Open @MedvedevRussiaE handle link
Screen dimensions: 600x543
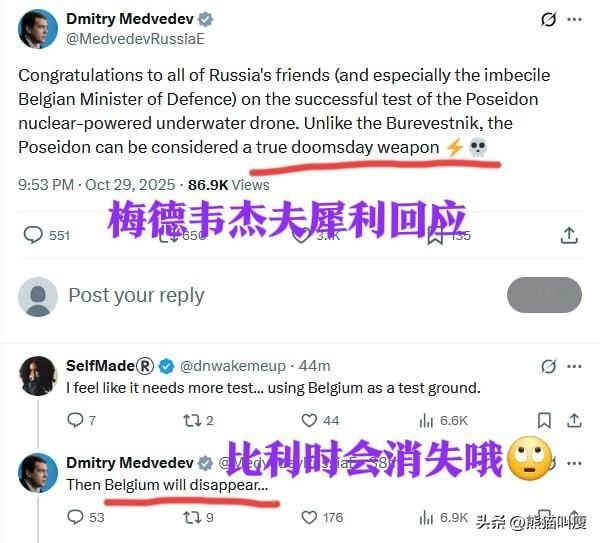tap(135, 39)
